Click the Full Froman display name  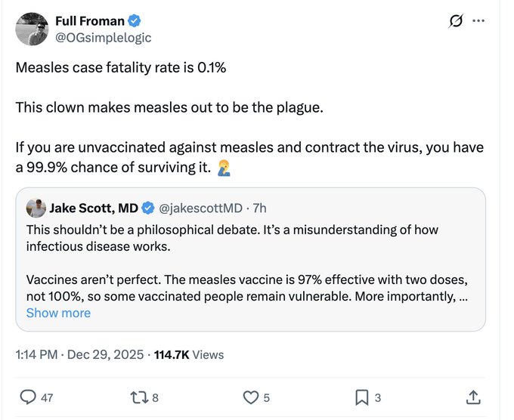pyautogui.click(x=89, y=20)
